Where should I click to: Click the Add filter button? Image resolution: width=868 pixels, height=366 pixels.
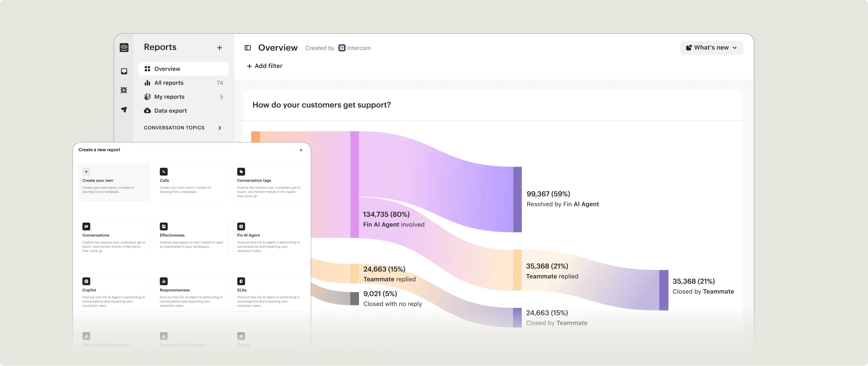pos(264,66)
